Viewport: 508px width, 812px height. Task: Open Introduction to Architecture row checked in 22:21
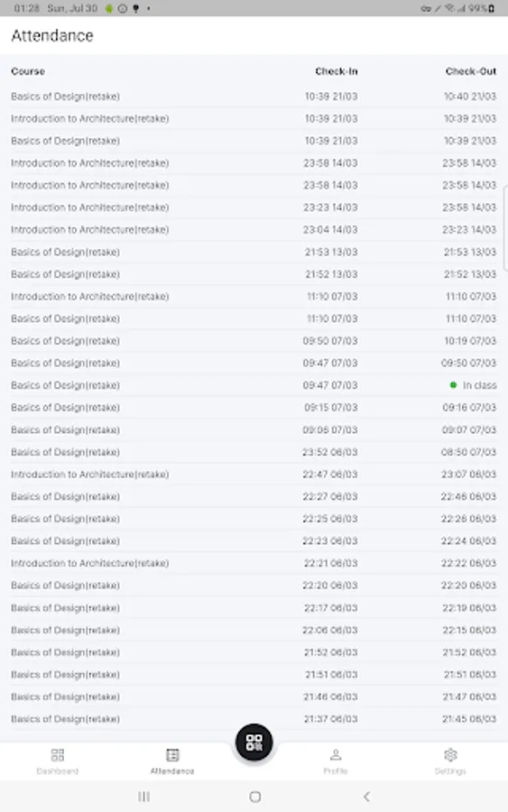pos(254,563)
